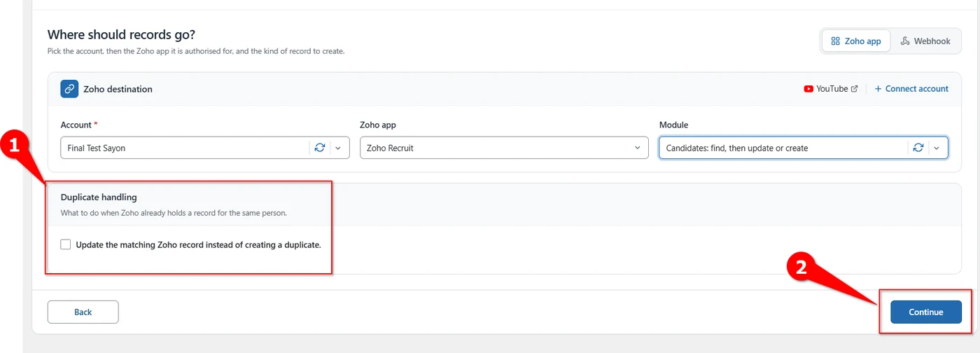The image size is (980, 353).
Task: Open the YouTube external link arrow
Action: point(854,89)
